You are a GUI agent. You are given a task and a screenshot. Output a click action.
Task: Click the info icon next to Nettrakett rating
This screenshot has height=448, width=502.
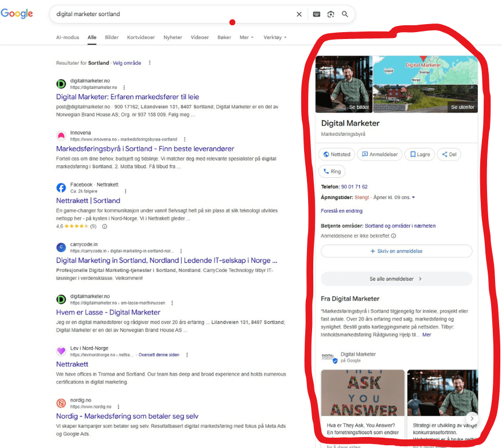pos(104,227)
